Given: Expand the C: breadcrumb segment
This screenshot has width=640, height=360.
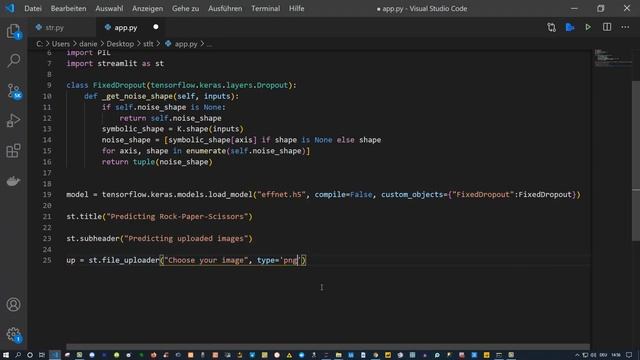Looking at the screenshot, I should [39, 44].
